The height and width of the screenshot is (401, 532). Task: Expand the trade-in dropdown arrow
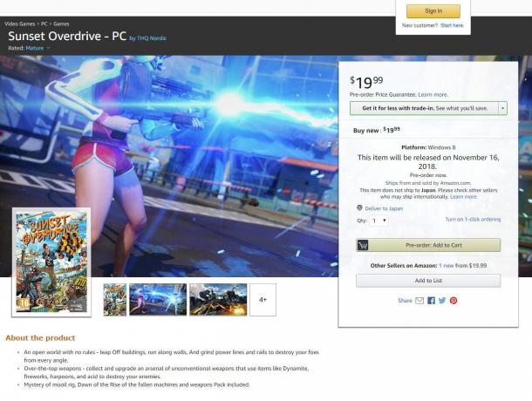tap(502, 108)
